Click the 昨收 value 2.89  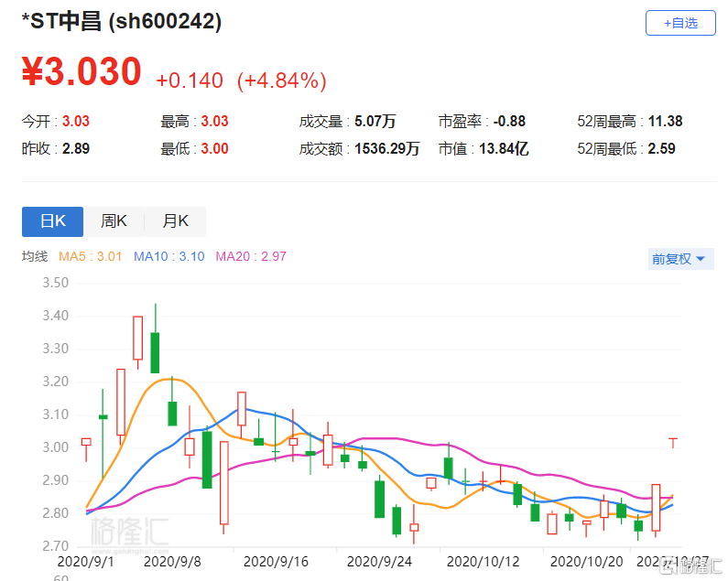click(76, 148)
